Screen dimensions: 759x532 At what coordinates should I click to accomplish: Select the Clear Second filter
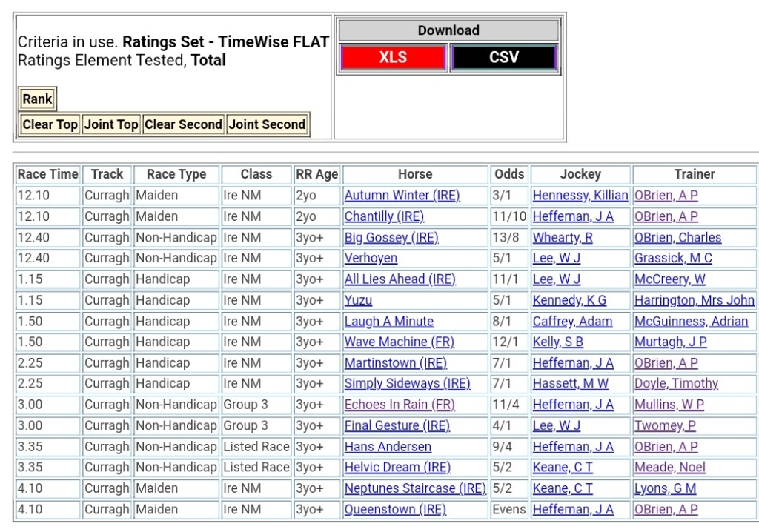[x=183, y=124]
